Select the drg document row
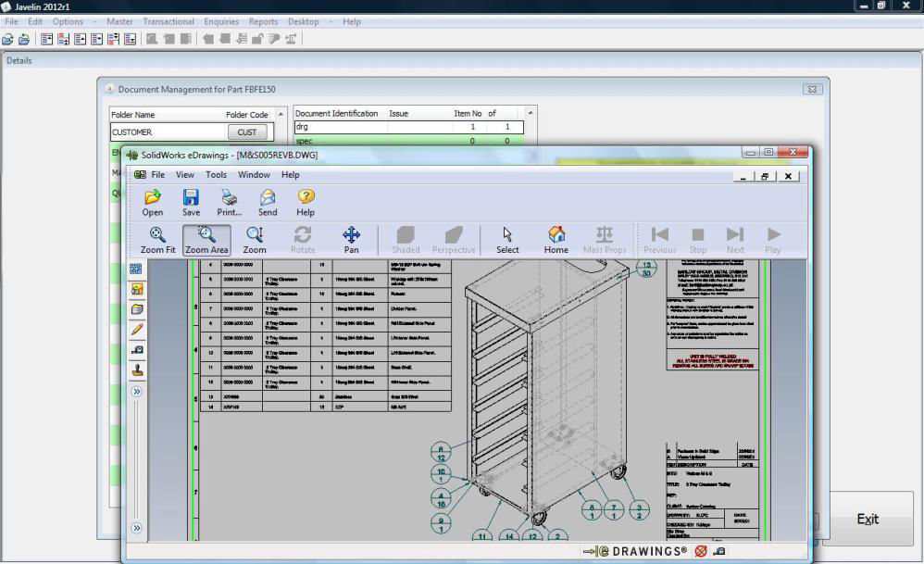Screen dimensions: 924x564 coord(408,127)
